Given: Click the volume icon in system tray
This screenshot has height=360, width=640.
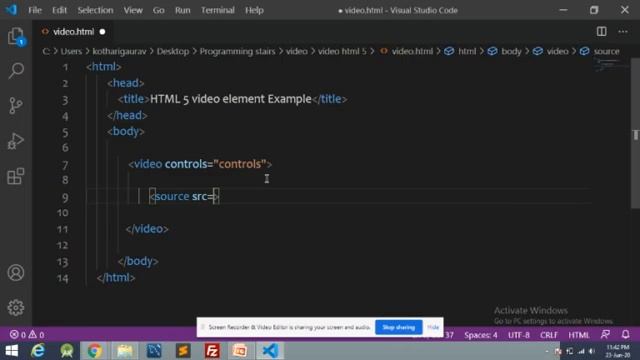Looking at the screenshot, I should (x=591, y=351).
